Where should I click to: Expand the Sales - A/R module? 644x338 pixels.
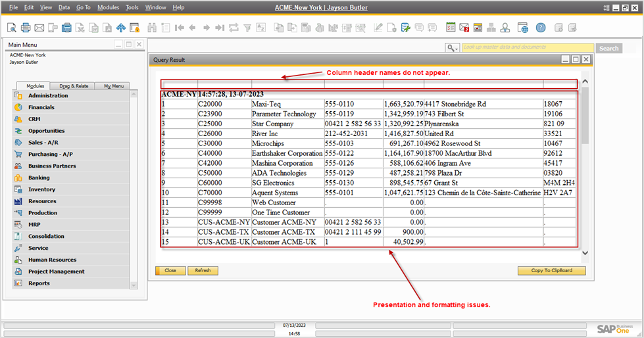(43, 142)
